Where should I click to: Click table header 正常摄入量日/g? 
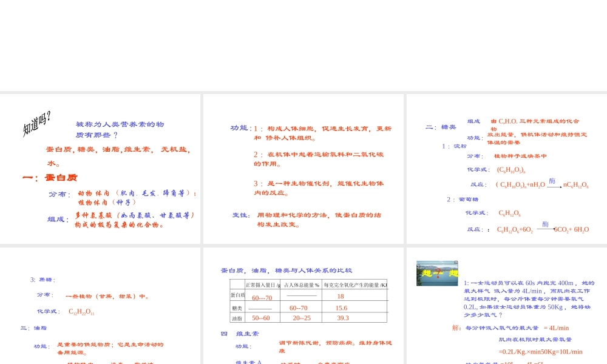[263, 285]
